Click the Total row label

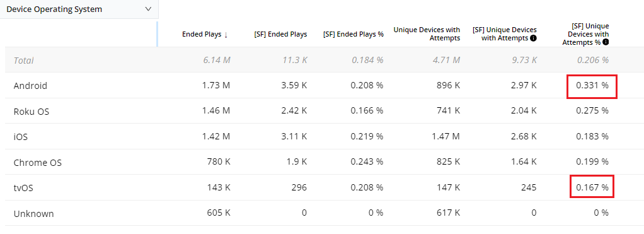point(23,61)
